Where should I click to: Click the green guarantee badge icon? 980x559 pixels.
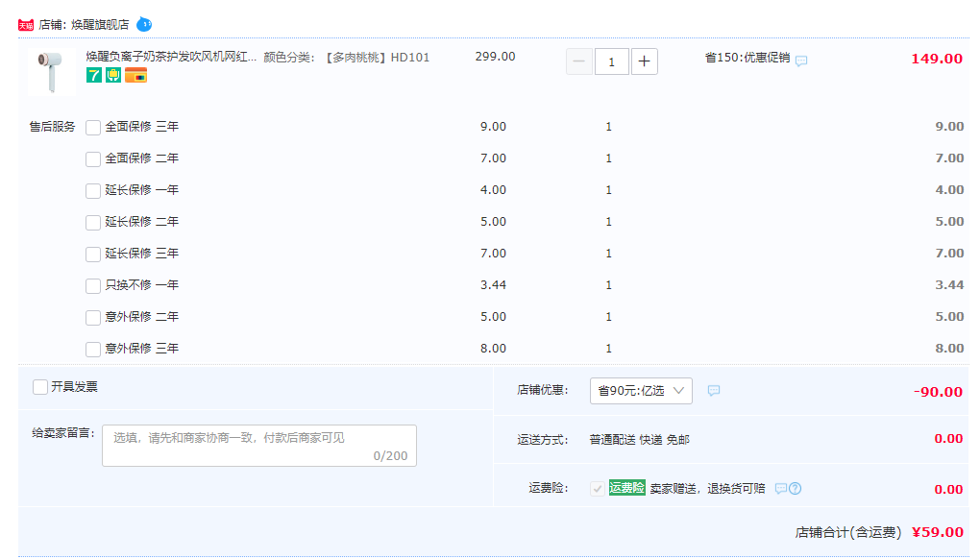pyautogui.click(x=113, y=76)
